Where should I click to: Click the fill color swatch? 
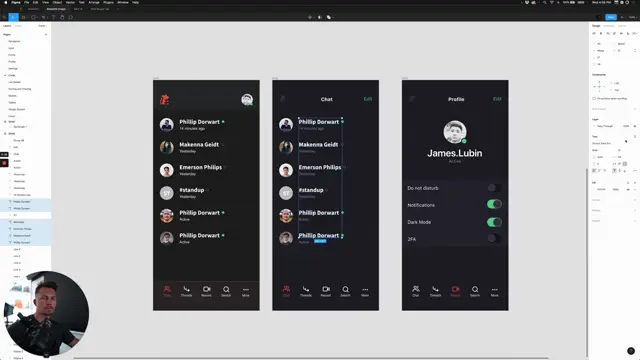[594, 189]
